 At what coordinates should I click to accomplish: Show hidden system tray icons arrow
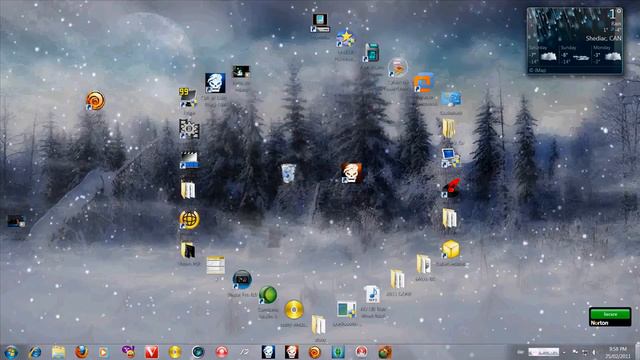point(564,352)
